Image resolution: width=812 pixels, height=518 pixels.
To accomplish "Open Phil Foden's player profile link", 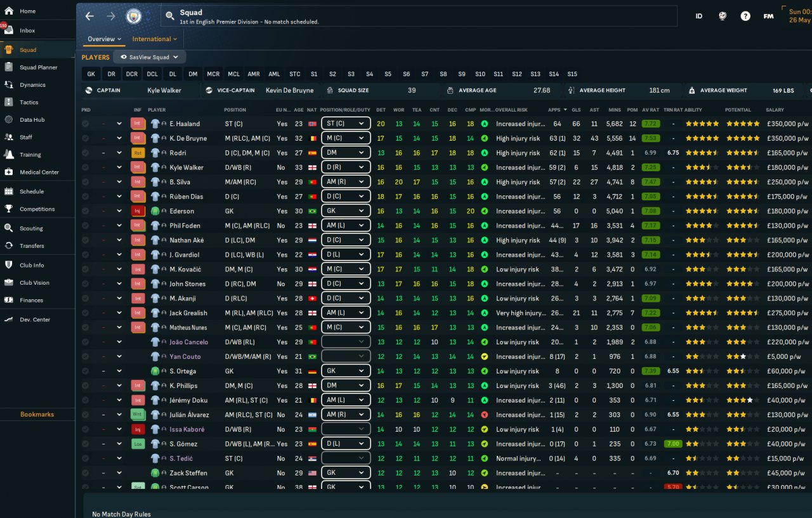I will pos(184,226).
